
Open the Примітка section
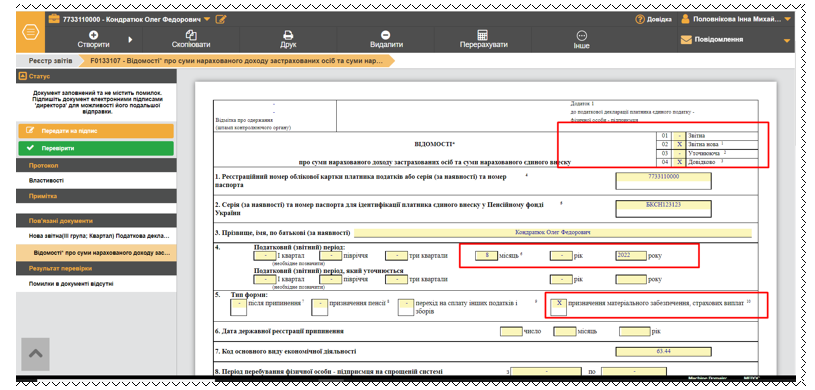(96, 196)
